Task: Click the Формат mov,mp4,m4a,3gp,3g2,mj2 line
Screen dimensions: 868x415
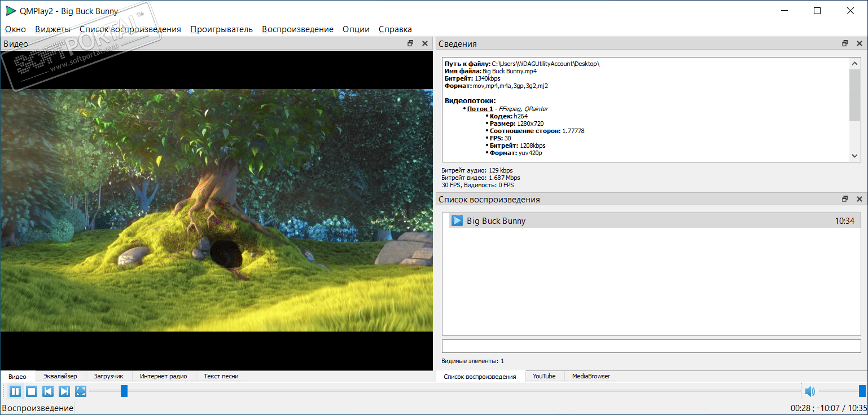Action: (497, 86)
